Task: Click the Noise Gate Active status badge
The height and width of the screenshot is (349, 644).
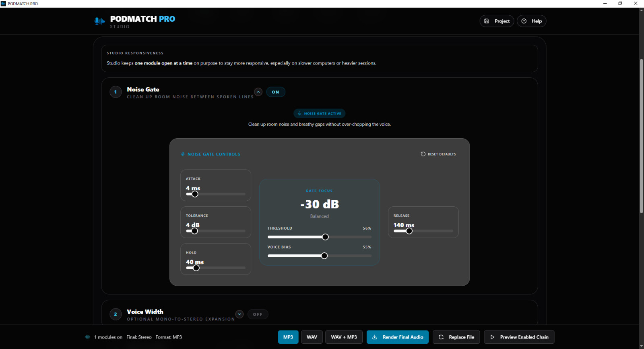Action: click(320, 114)
